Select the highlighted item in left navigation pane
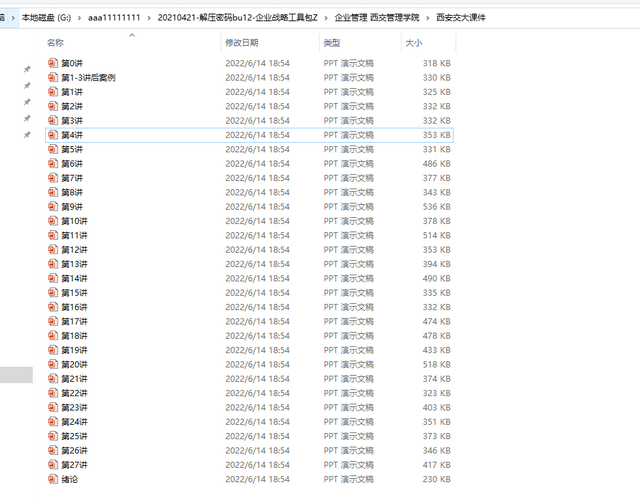Screen dimensions: 640x502 16,375
